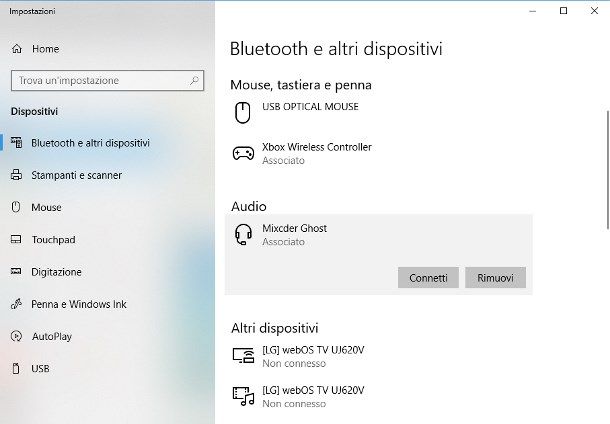Close the Impostazioni window
610x424 pixels.
(x=594, y=11)
